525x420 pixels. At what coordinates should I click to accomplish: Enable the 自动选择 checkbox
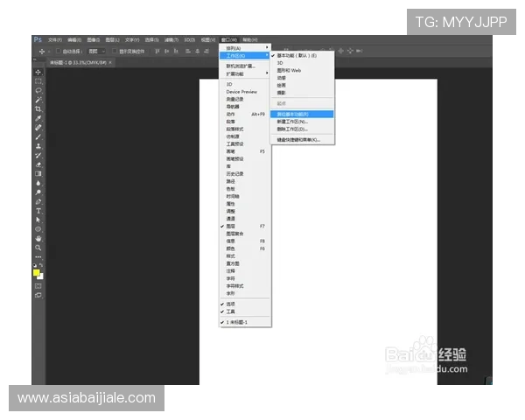tap(56, 52)
